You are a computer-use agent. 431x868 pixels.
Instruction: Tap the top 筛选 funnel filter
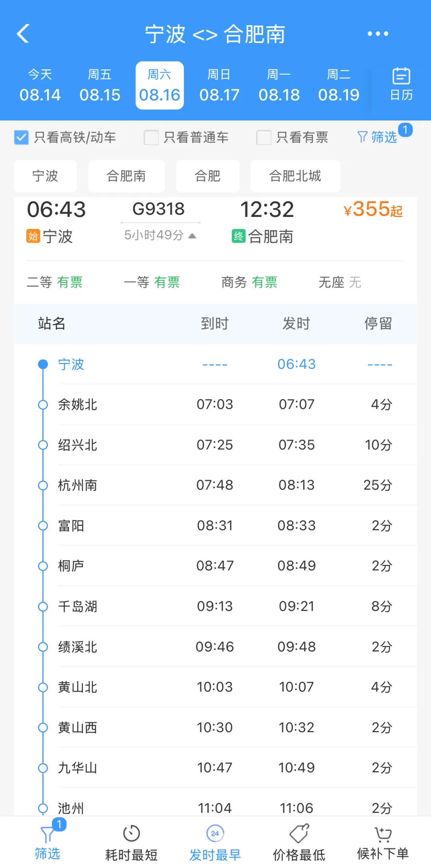pyautogui.click(x=377, y=137)
